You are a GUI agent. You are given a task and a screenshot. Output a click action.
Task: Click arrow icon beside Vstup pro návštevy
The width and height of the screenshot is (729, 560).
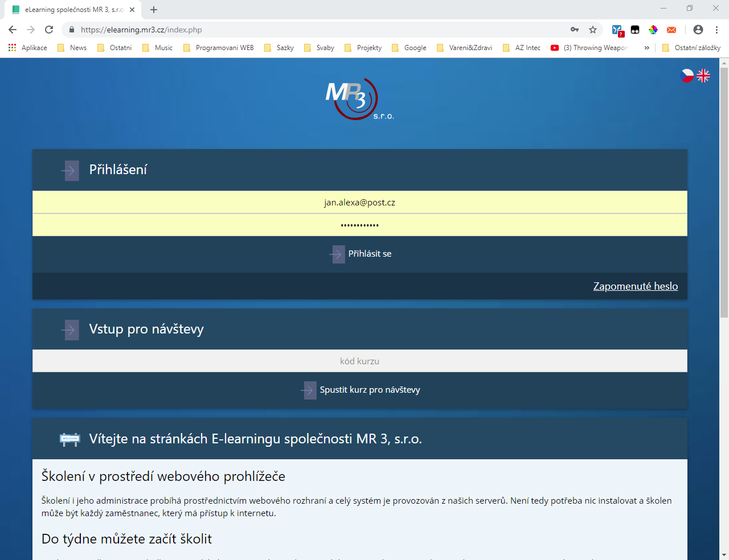click(70, 330)
